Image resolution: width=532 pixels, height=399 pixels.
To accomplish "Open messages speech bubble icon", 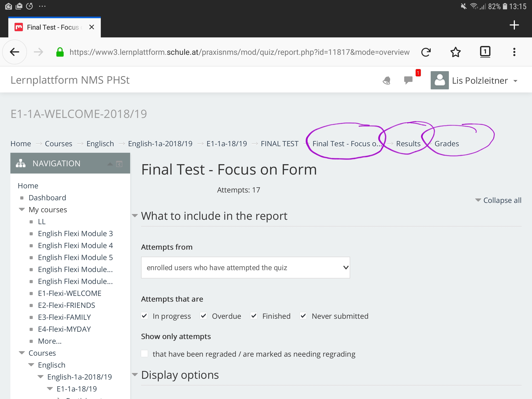I will pyautogui.click(x=408, y=80).
